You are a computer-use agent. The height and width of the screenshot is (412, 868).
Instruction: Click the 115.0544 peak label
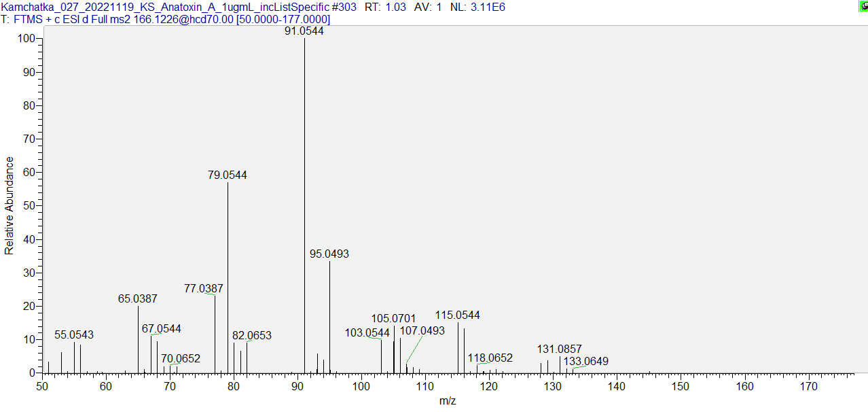[458, 315]
